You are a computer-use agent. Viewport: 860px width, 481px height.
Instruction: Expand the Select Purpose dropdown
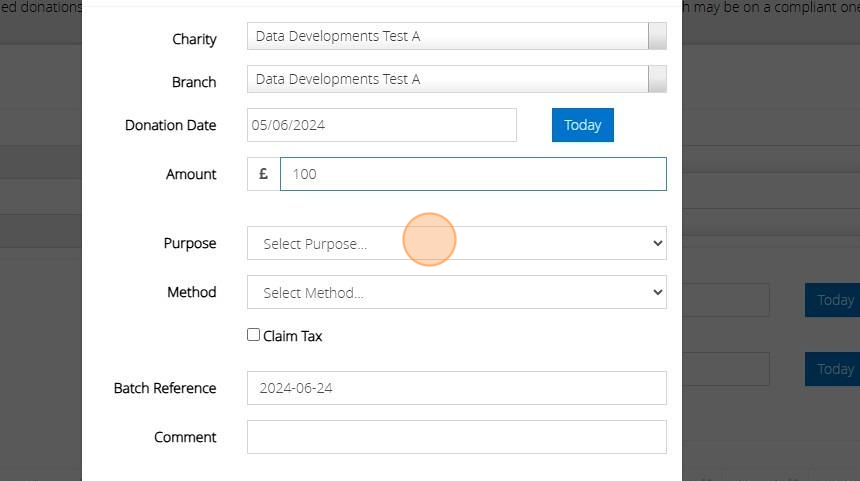[x=456, y=243]
